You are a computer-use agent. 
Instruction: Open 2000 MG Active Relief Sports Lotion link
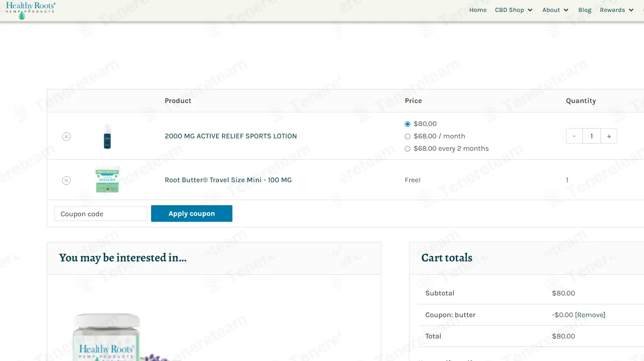tap(231, 136)
